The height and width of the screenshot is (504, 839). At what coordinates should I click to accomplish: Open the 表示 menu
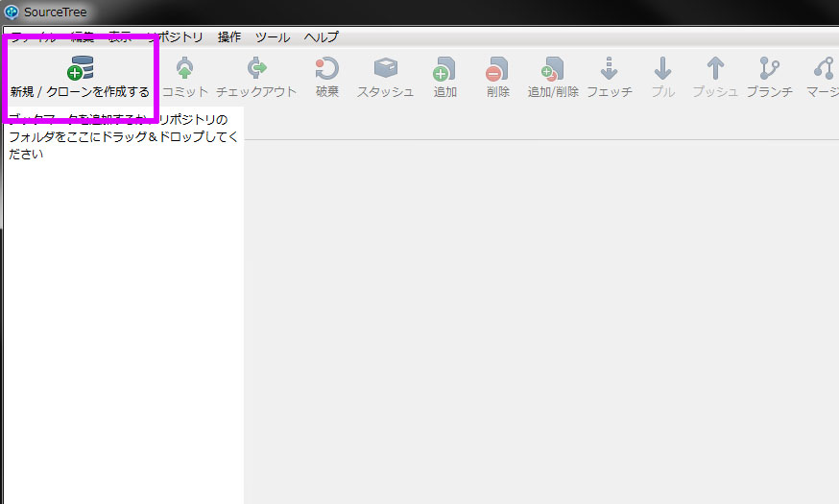pos(120,36)
